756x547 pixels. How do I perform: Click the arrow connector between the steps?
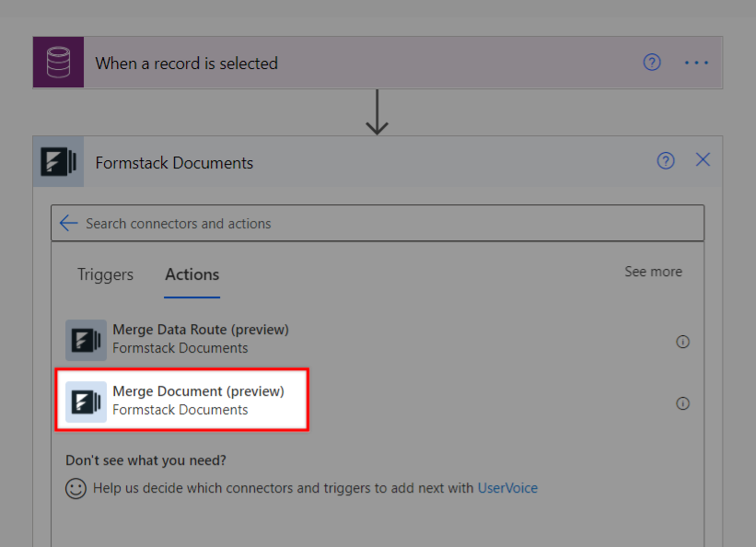click(x=377, y=112)
